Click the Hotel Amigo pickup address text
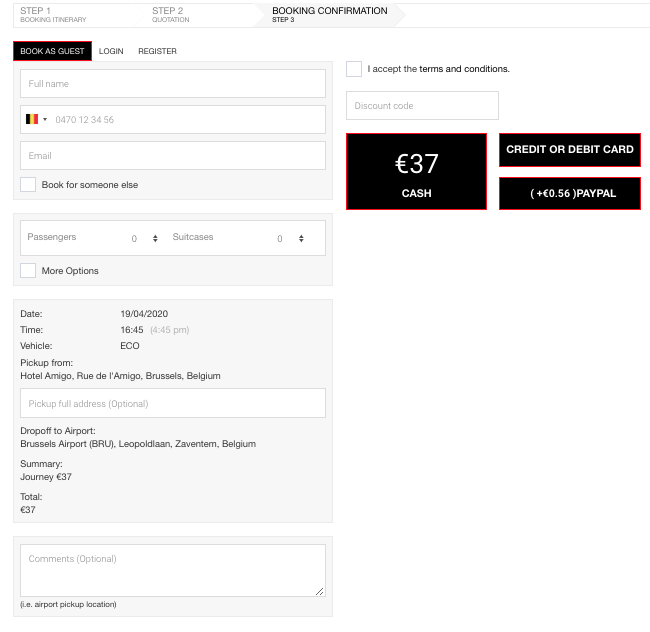 (120, 376)
